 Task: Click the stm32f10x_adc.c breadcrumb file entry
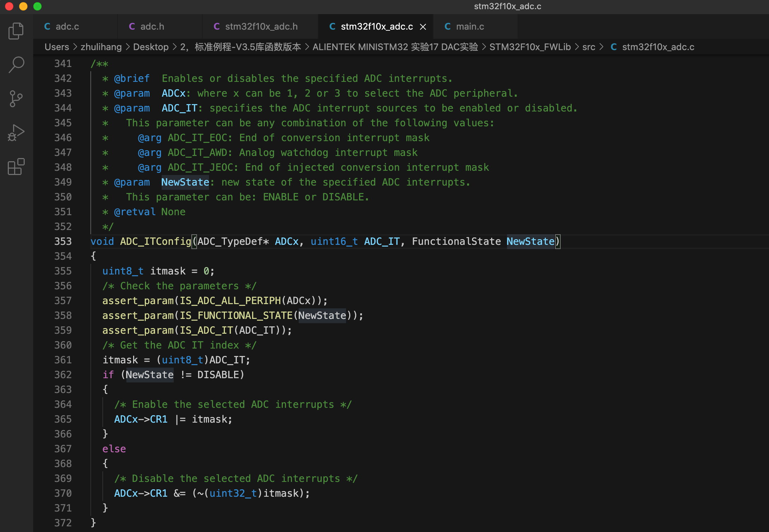(x=658, y=47)
